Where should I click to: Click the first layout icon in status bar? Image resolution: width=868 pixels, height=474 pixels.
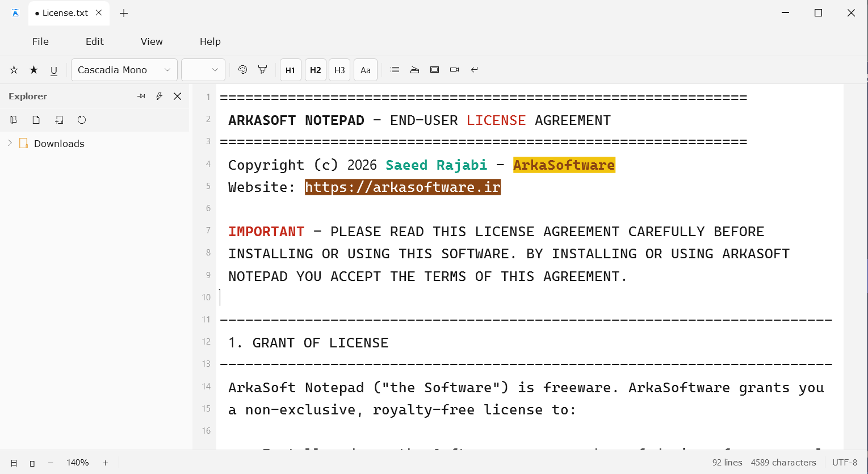[14, 463]
